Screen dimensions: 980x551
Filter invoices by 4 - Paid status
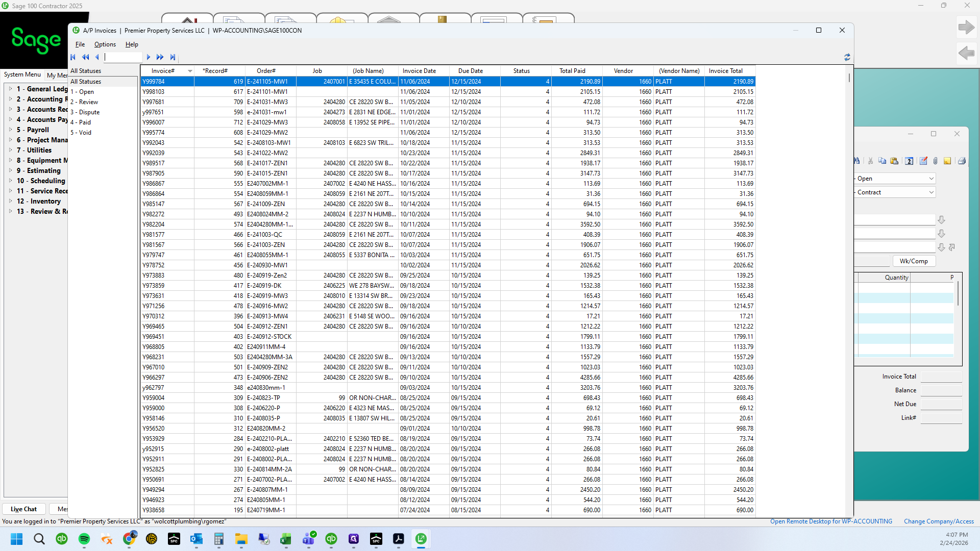point(81,122)
